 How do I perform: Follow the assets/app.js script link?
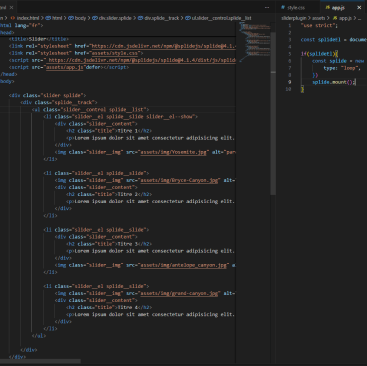[x=64, y=67]
